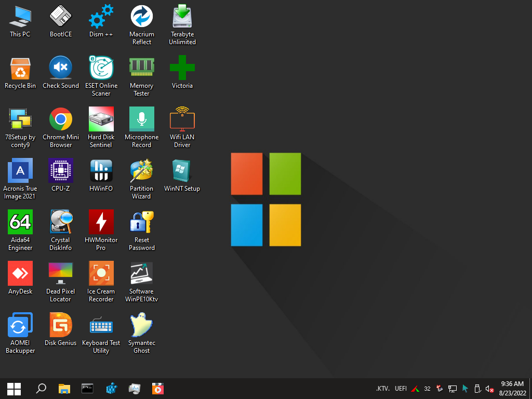The width and height of the screenshot is (532, 399).
Task: Click the Windows Start button
Action: pos(14,389)
